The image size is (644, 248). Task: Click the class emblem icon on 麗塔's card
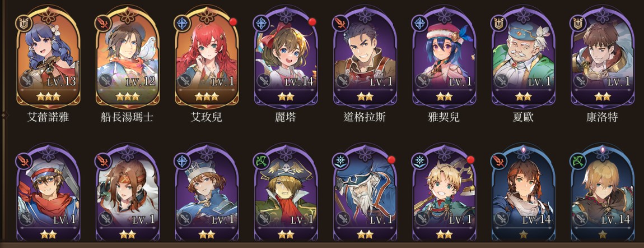click(x=261, y=23)
